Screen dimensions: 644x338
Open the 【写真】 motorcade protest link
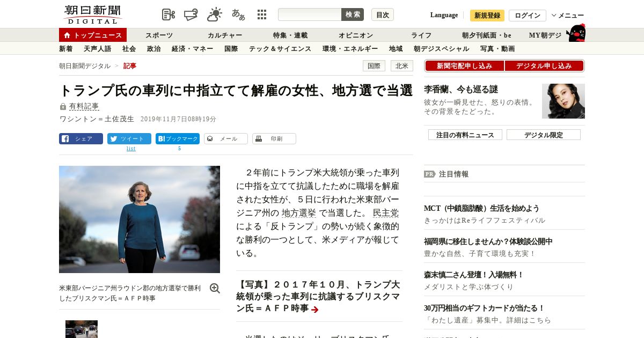(x=318, y=296)
